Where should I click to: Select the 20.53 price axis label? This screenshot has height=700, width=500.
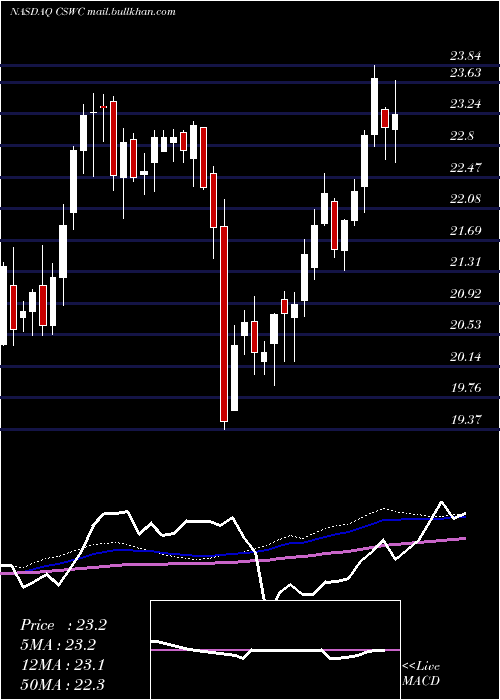pyautogui.click(x=466, y=325)
